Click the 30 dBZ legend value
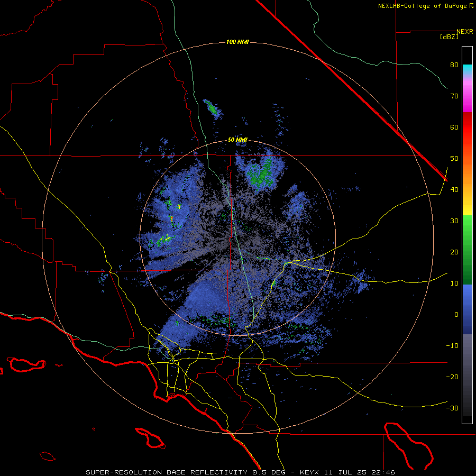 click(454, 221)
